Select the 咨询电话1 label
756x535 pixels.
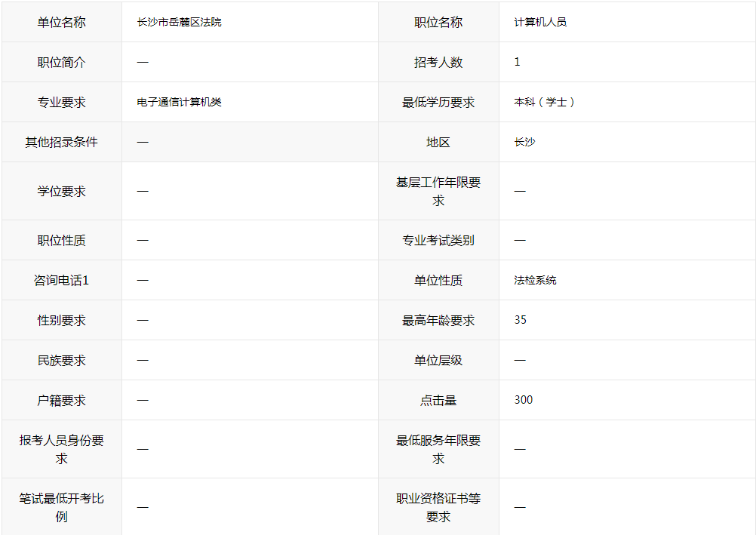coord(62,280)
